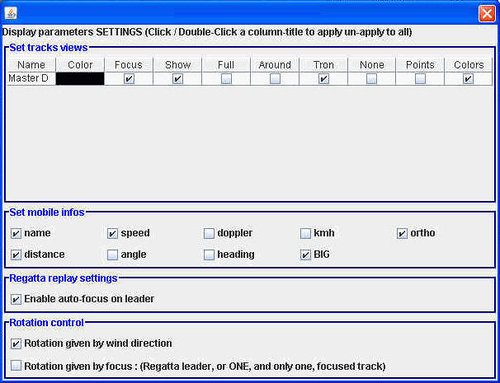The height and width of the screenshot is (383, 500).
Task: Toggle the distance checkbox
Action: 16,255
